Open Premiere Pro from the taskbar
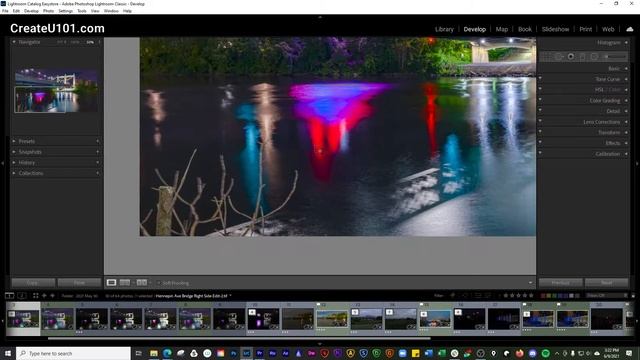 260,353
